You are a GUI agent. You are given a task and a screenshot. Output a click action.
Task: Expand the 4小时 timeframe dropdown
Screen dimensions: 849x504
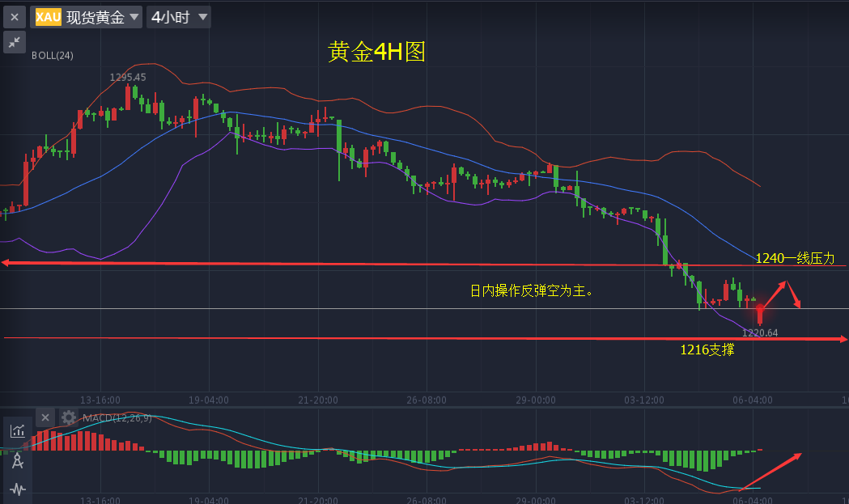(179, 17)
